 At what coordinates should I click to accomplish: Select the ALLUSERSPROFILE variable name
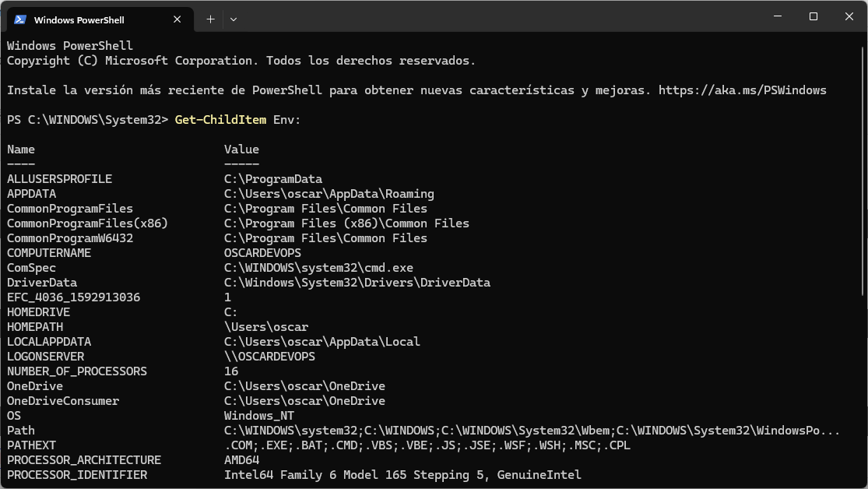[x=59, y=179]
